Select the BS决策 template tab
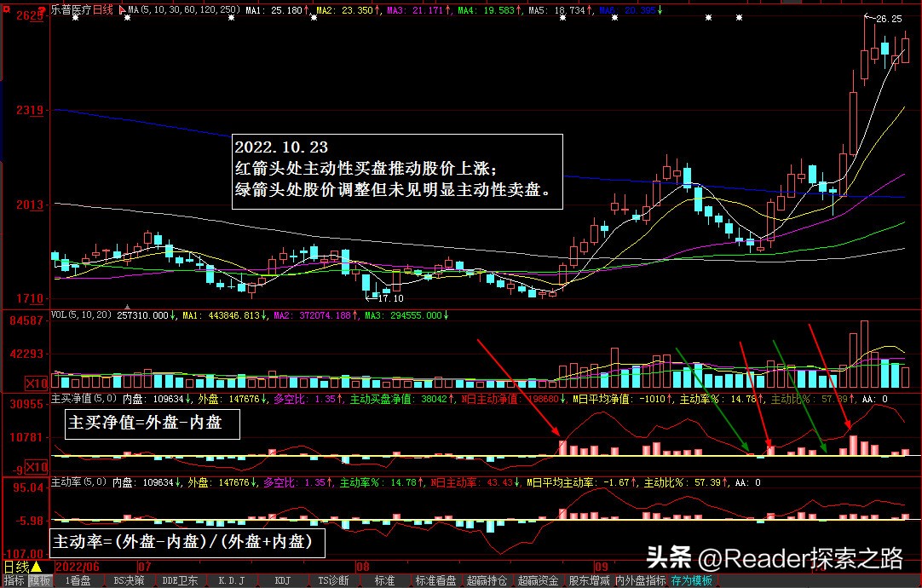922x588 pixels. click(129, 581)
